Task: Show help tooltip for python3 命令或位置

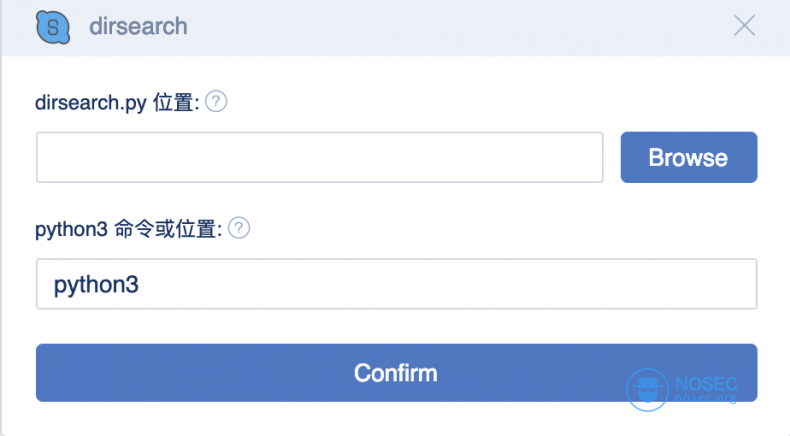Action: [x=239, y=228]
